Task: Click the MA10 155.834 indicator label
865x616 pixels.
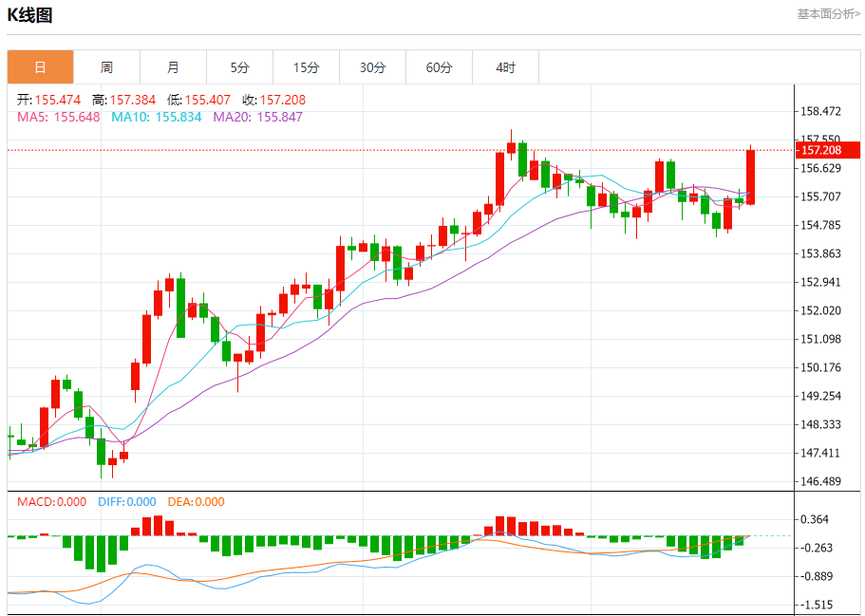Action: (157, 117)
